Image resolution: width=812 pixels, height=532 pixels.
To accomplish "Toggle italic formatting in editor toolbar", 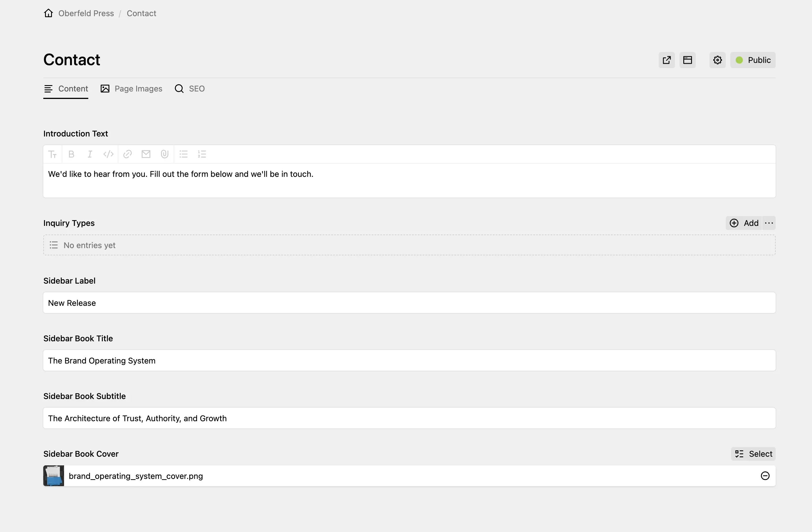I will [x=90, y=154].
